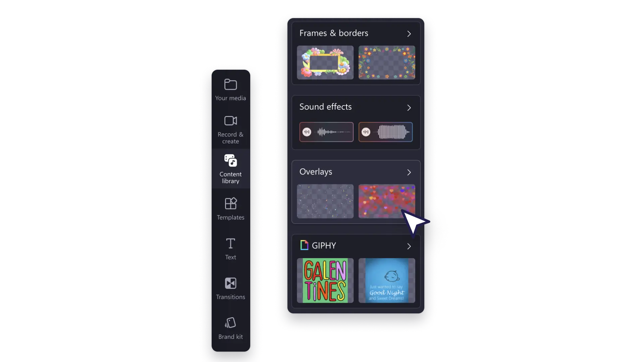Viewport: 644px width, 362px height.
Task: Select grey sparkle overlay thumbnail
Action: coord(325,201)
